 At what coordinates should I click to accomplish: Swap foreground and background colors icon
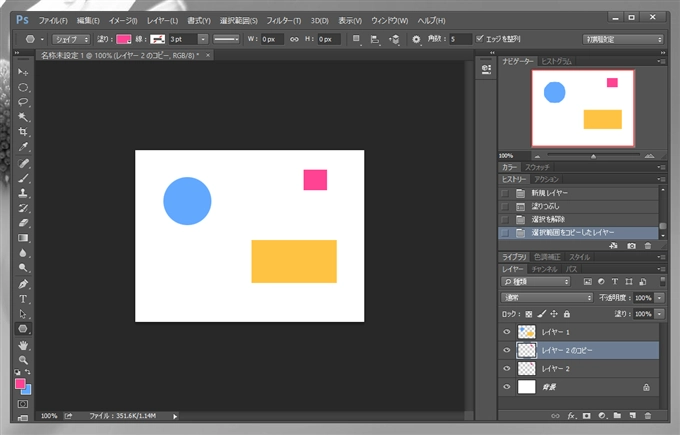pos(28,372)
